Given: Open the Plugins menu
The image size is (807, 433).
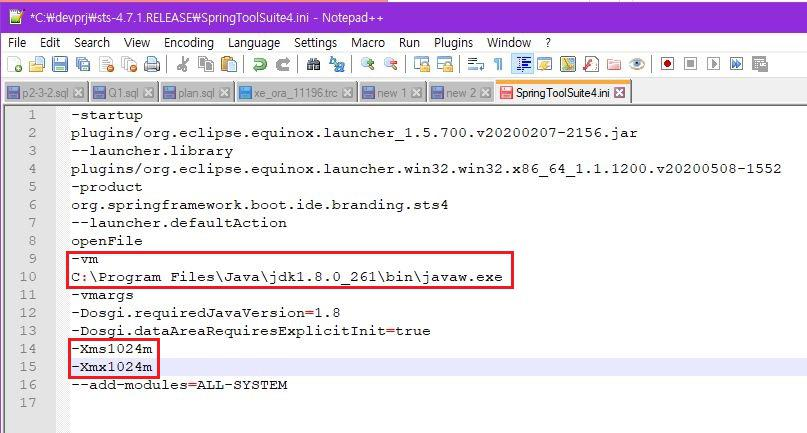Looking at the screenshot, I should pos(453,43).
